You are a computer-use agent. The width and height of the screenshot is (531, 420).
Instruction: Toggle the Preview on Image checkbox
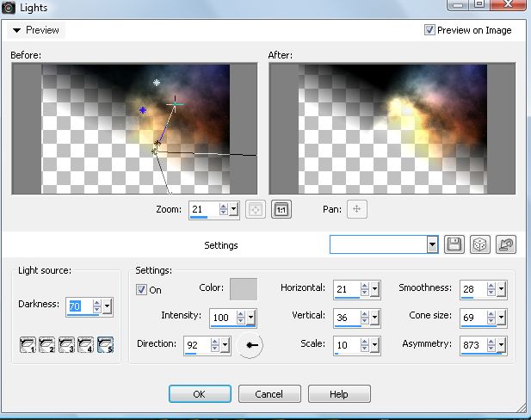tap(430, 30)
